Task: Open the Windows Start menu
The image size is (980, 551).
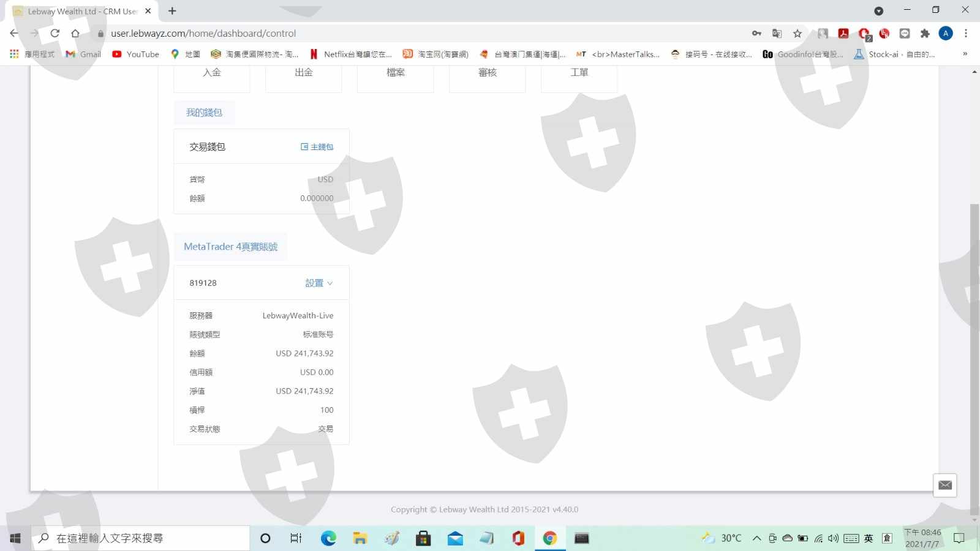Action: point(15,538)
